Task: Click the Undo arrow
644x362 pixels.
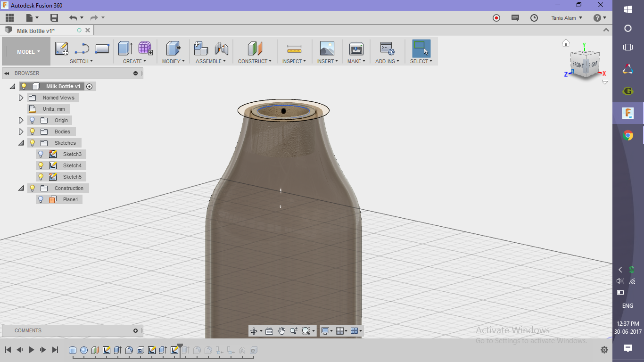Action: [x=73, y=18]
